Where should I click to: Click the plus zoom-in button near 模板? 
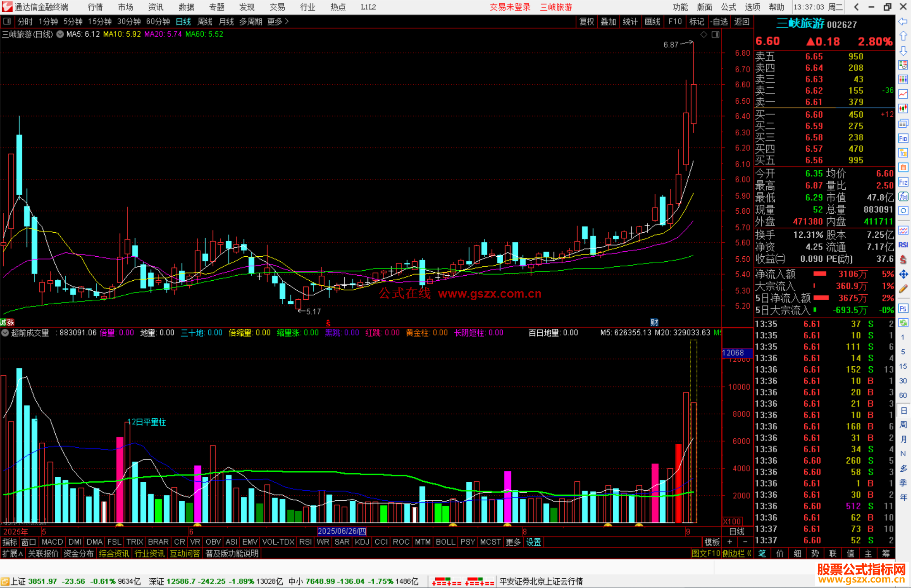pyautogui.click(x=730, y=542)
